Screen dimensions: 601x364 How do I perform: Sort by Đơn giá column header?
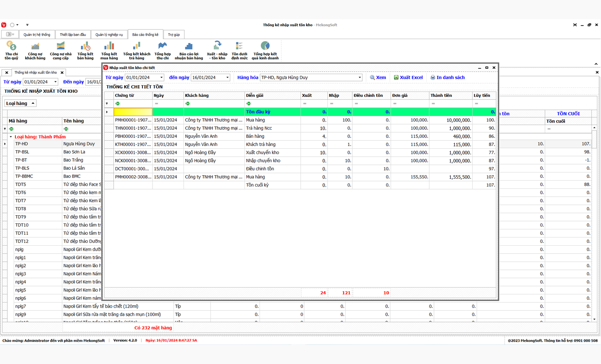[x=410, y=96]
